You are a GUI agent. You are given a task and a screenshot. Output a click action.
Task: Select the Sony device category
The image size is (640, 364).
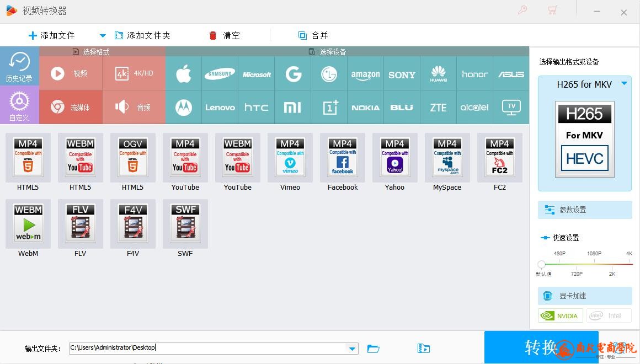(402, 74)
